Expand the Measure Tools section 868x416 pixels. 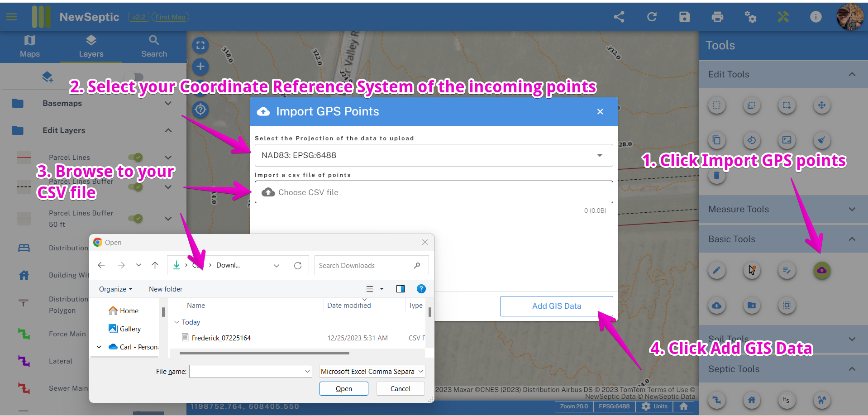point(852,209)
